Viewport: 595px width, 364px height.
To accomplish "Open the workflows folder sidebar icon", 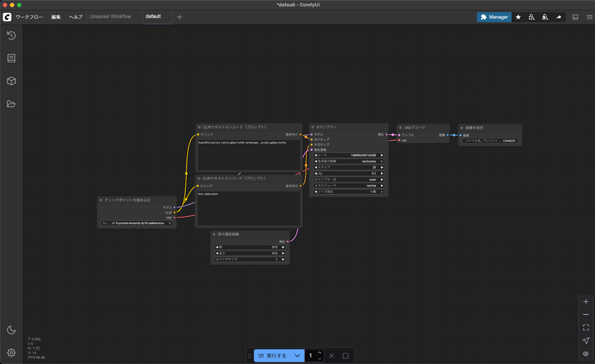I will 11,104.
